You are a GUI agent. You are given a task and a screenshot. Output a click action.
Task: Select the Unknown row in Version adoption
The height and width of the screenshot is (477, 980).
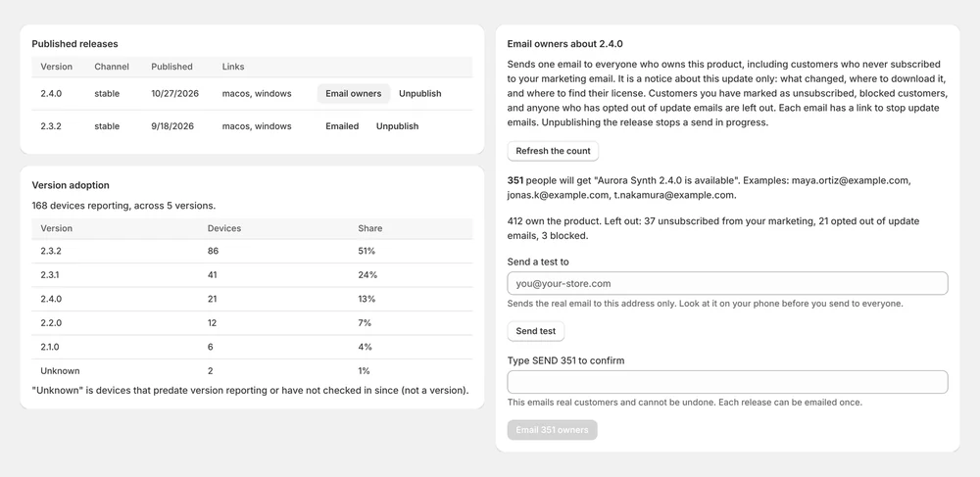[253, 371]
